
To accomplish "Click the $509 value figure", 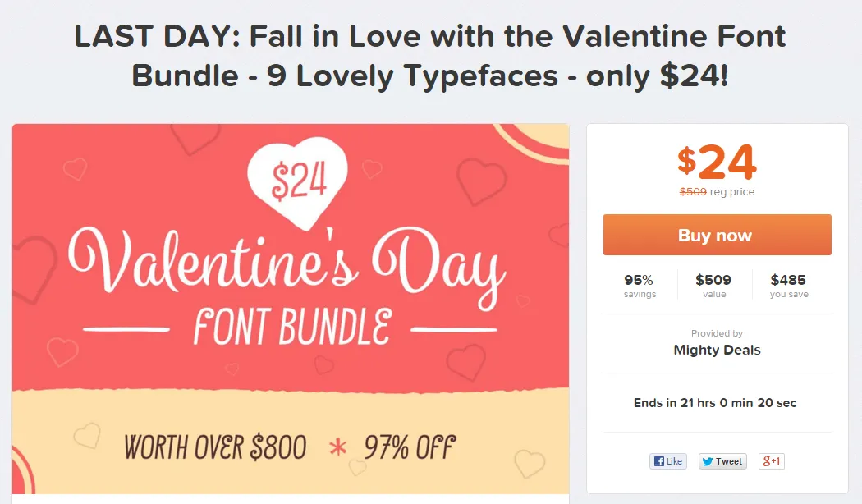I will coord(713,280).
